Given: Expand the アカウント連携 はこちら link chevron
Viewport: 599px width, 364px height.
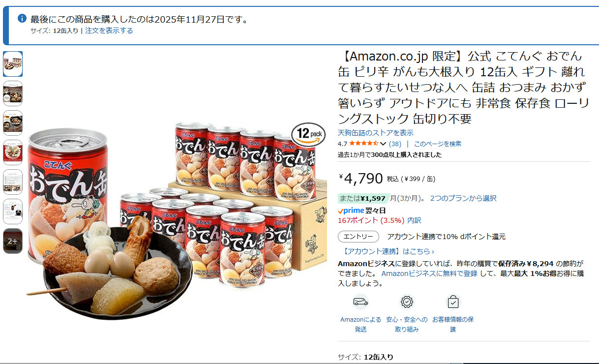Looking at the screenshot, I should [x=433, y=252].
